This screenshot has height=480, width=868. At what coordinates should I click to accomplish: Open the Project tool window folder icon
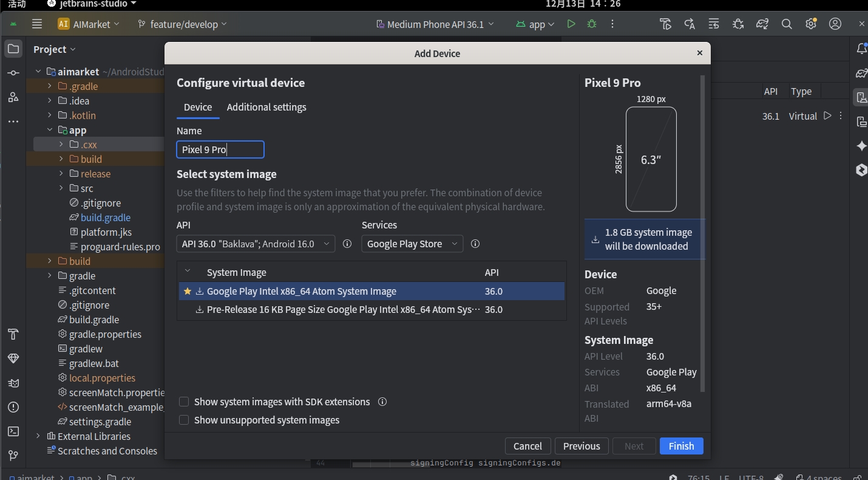point(13,49)
